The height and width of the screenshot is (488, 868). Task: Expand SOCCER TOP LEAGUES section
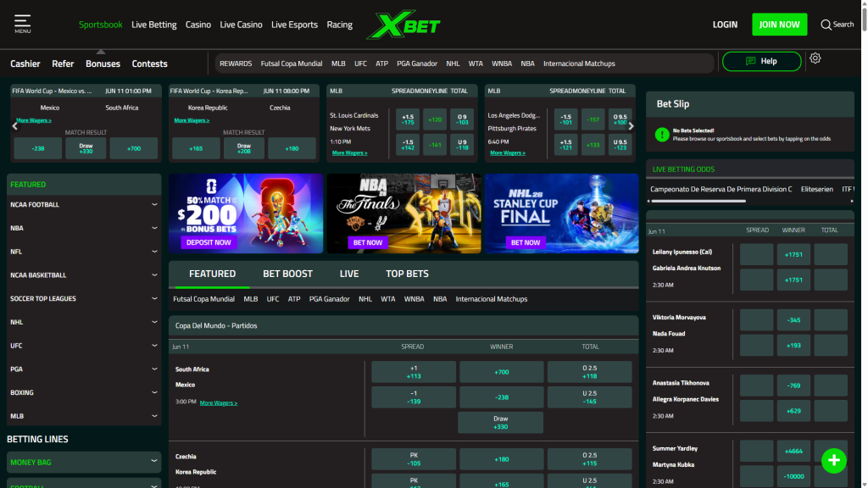tap(84, 299)
